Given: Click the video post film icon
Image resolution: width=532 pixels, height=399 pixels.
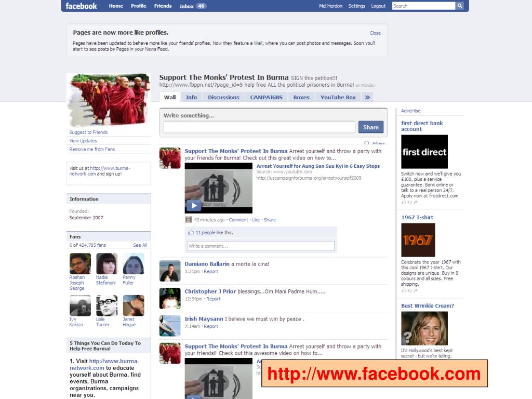Looking at the screenshot, I should [x=188, y=220].
